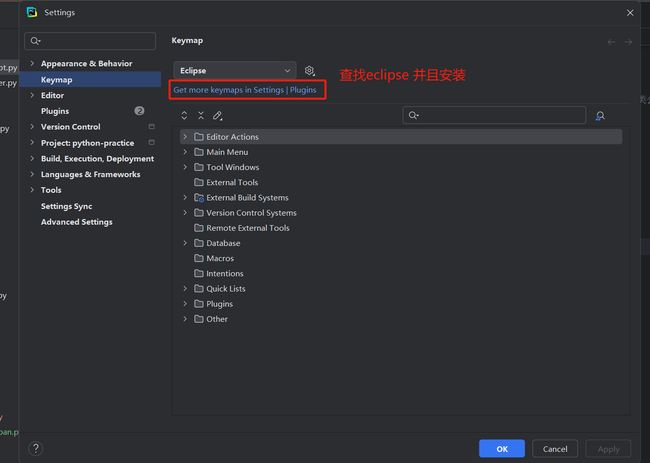
Task: Expand the Version Control settings section
Action: [32, 126]
